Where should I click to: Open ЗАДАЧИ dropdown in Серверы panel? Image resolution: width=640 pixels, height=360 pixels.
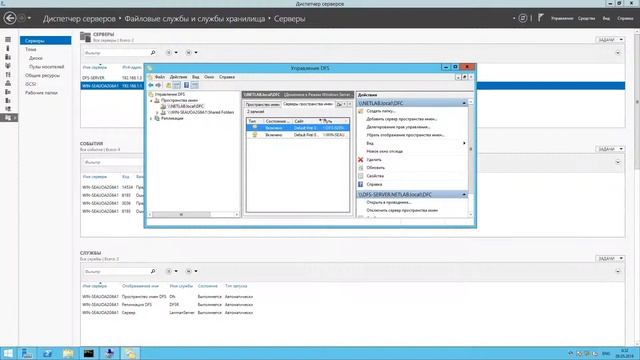[x=610, y=40]
